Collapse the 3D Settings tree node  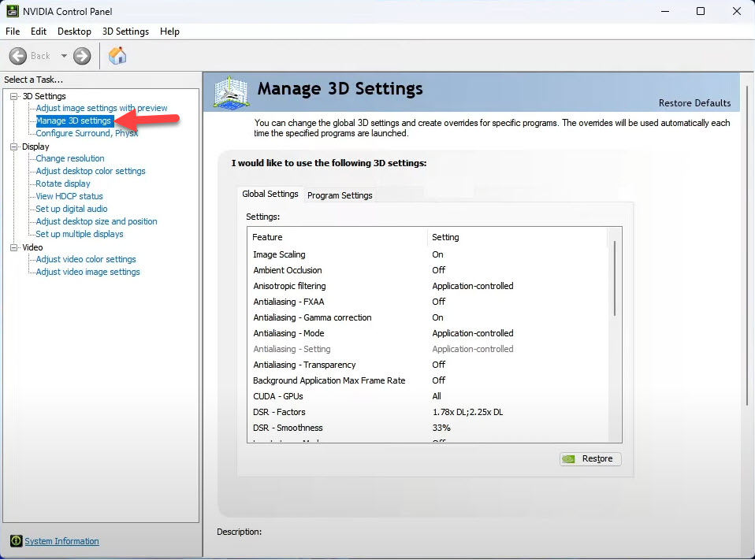coord(14,96)
